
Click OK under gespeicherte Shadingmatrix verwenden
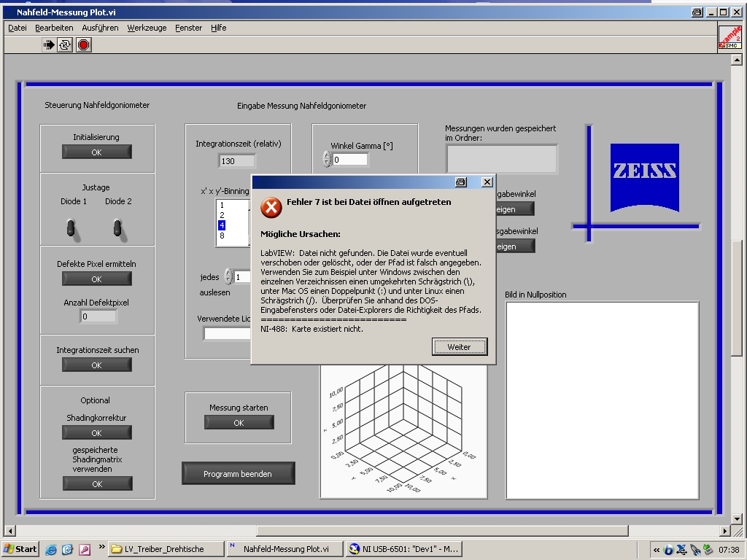pos(97,483)
